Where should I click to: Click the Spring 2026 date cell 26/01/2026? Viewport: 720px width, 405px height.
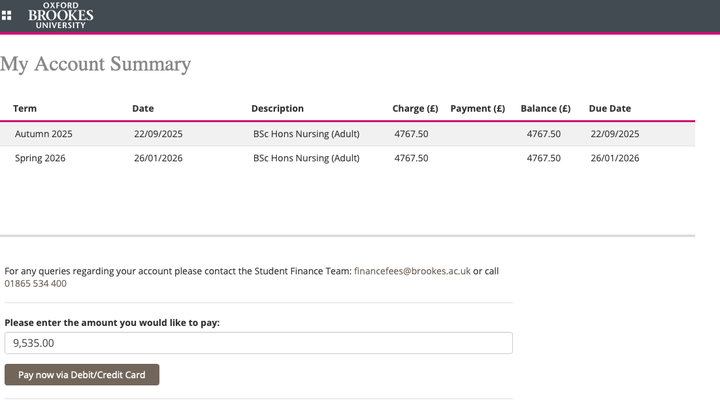pos(158,158)
